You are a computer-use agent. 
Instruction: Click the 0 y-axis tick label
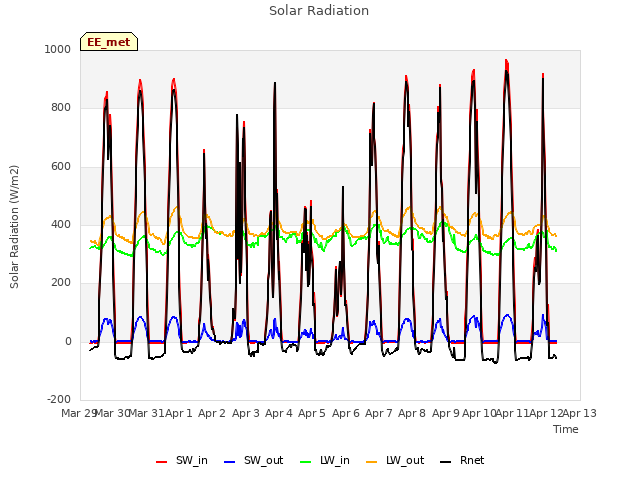click(x=68, y=341)
